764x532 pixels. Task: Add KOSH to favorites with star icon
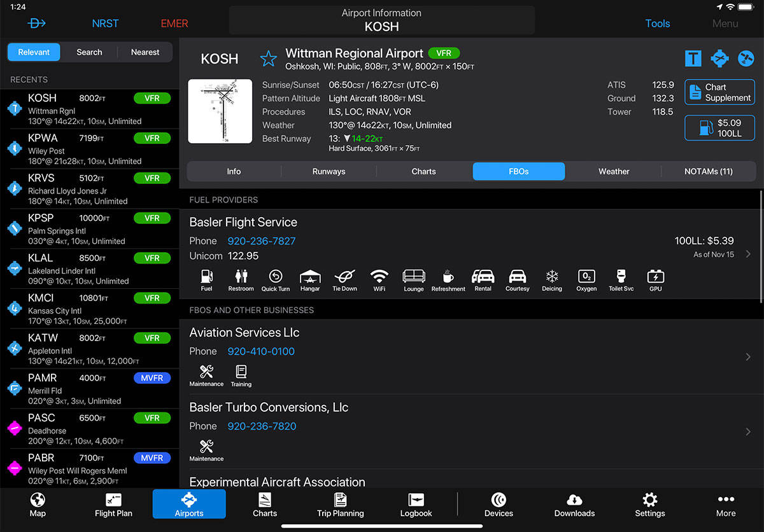268,59
